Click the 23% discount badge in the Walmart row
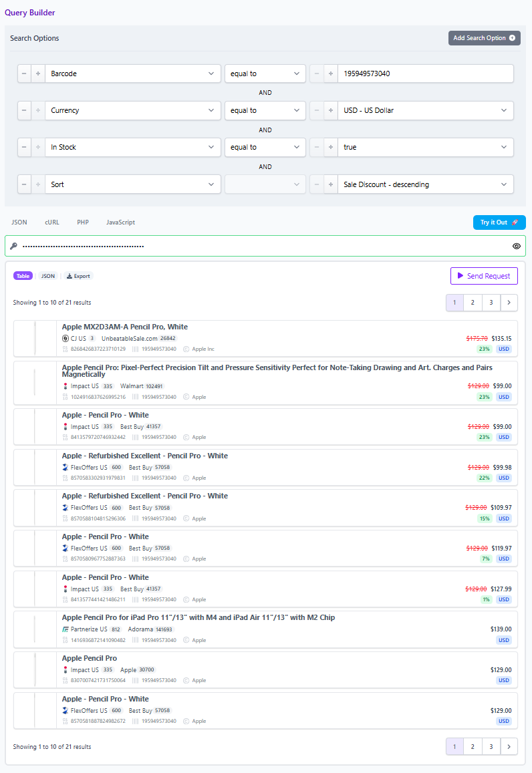Viewport: 532px width, 773px height. 484,398
